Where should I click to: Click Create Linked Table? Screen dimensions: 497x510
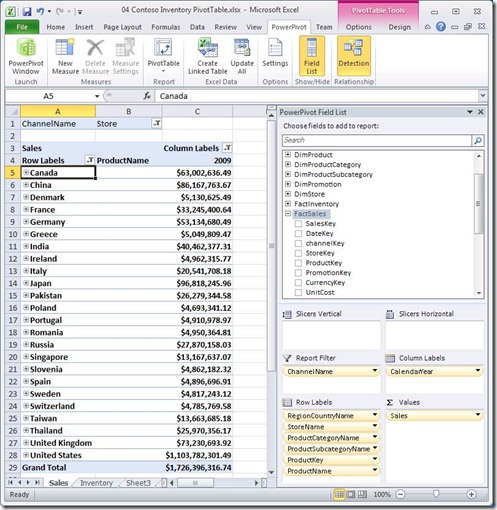(x=208, y=56)
